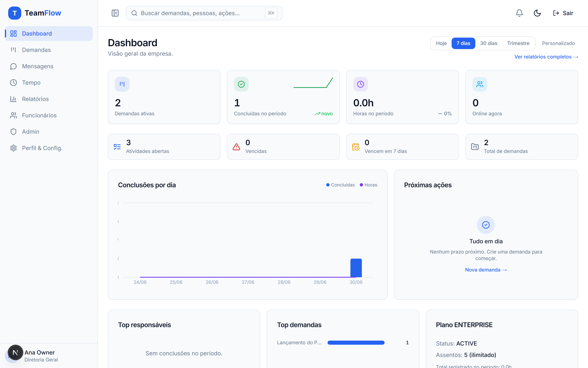The width and height of the screenshot is (588, 368).
Task: Choose the Personalizado period option
Action: click(x=558, y=43)
